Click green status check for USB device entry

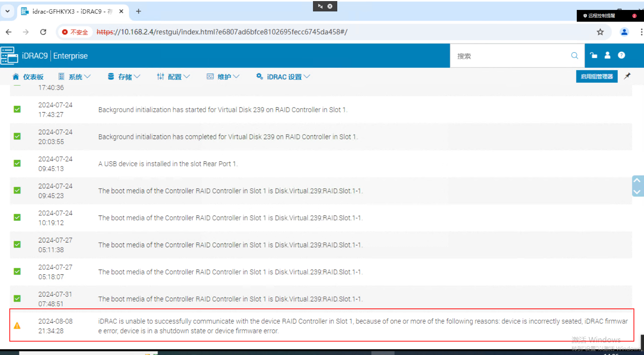pos(17,163)
